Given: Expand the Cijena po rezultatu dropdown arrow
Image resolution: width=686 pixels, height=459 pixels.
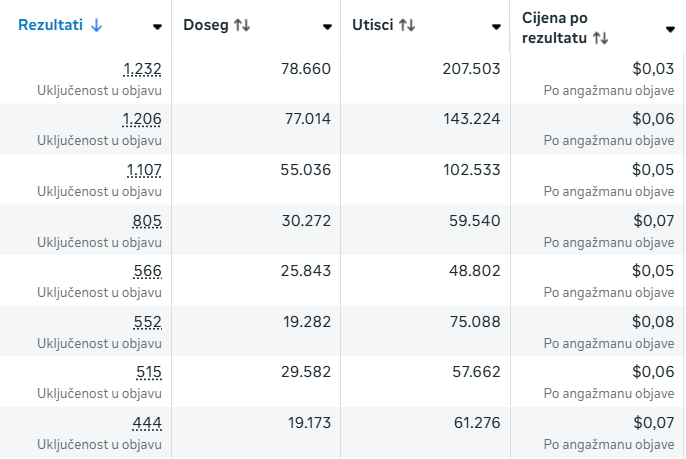Looking at the screenshot, I should pyautogui.click(x=670, y=29).
